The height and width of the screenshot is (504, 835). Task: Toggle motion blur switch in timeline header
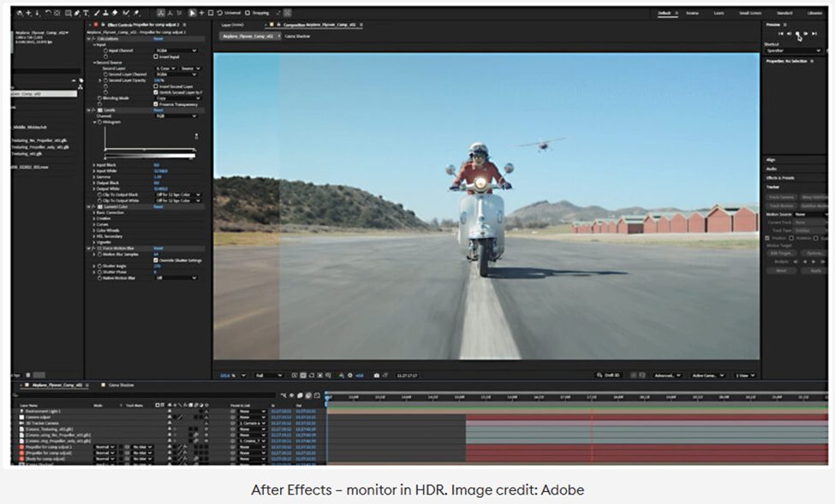308,395
